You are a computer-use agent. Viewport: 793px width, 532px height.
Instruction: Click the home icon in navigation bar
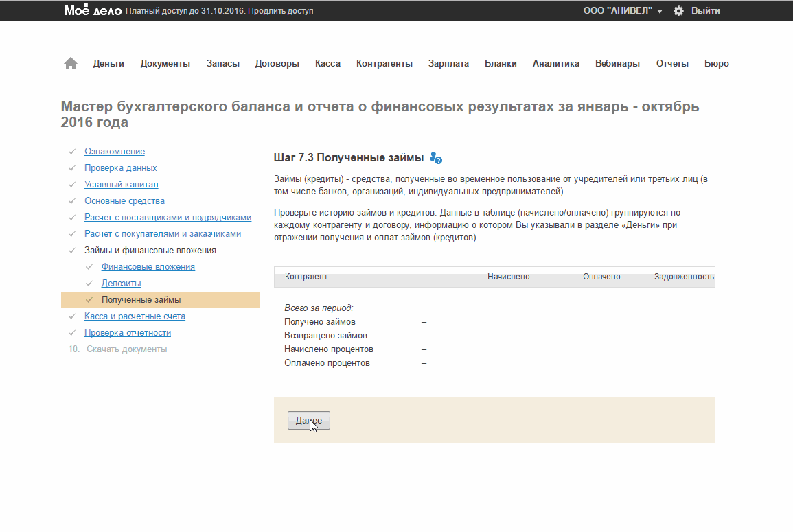point(71,63)
